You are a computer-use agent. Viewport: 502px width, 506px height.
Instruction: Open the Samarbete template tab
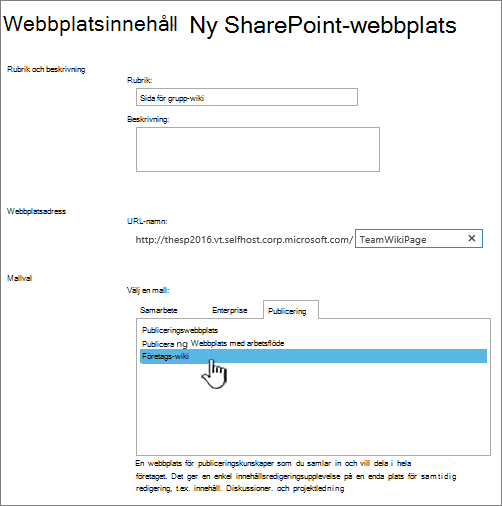pos(159,310)
